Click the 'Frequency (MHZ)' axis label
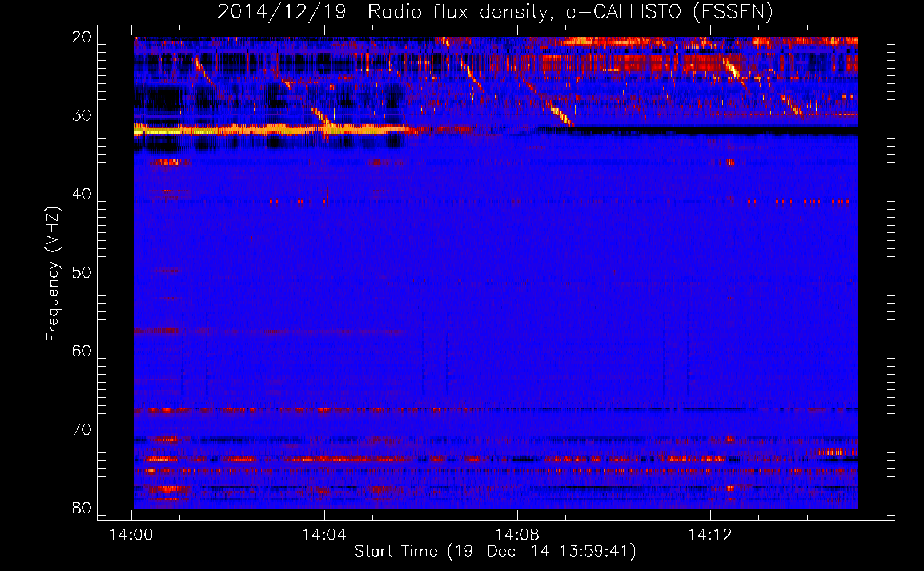Image resolution: width=924 pixels, height=571 pixels. (53, 274)
